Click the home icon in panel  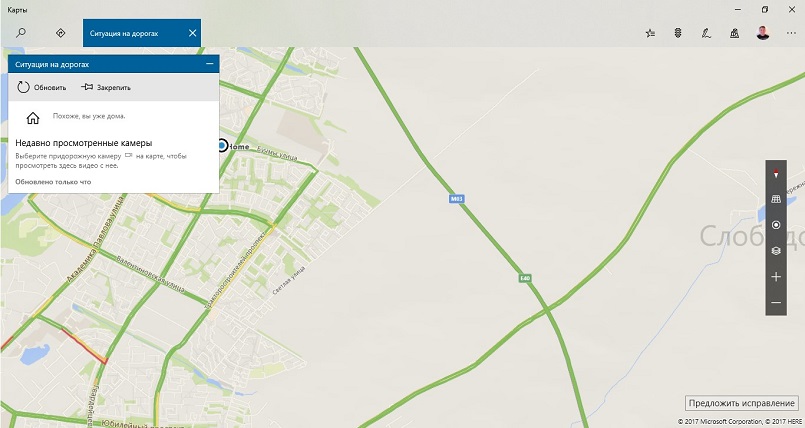click(33, 118)
